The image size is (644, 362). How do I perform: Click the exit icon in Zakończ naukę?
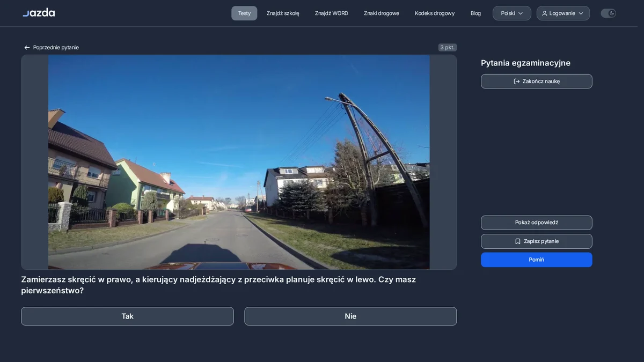(x=517, y=82)
